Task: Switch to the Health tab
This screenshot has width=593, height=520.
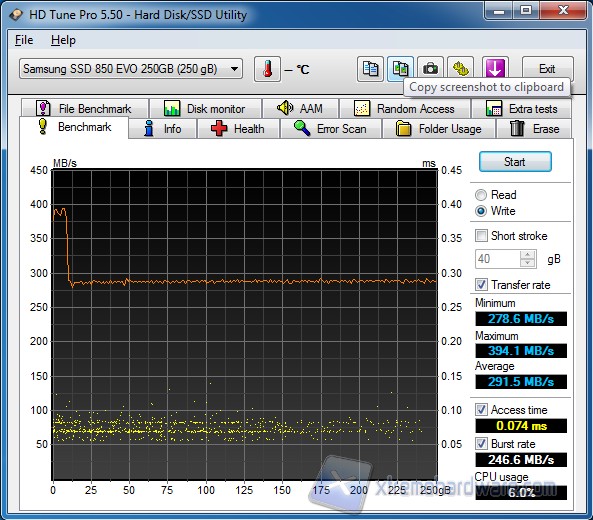Action: point(238,129)
